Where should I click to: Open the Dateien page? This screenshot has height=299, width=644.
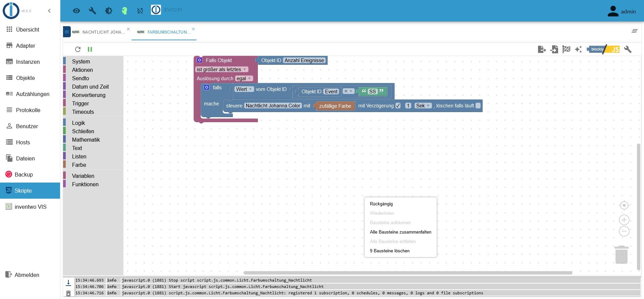coord(30,158)
